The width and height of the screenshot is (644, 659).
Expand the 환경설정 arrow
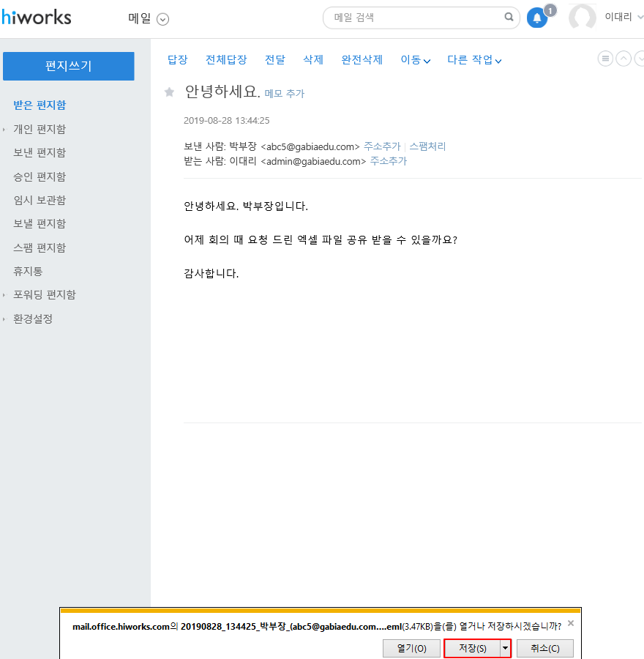[4, 319]
